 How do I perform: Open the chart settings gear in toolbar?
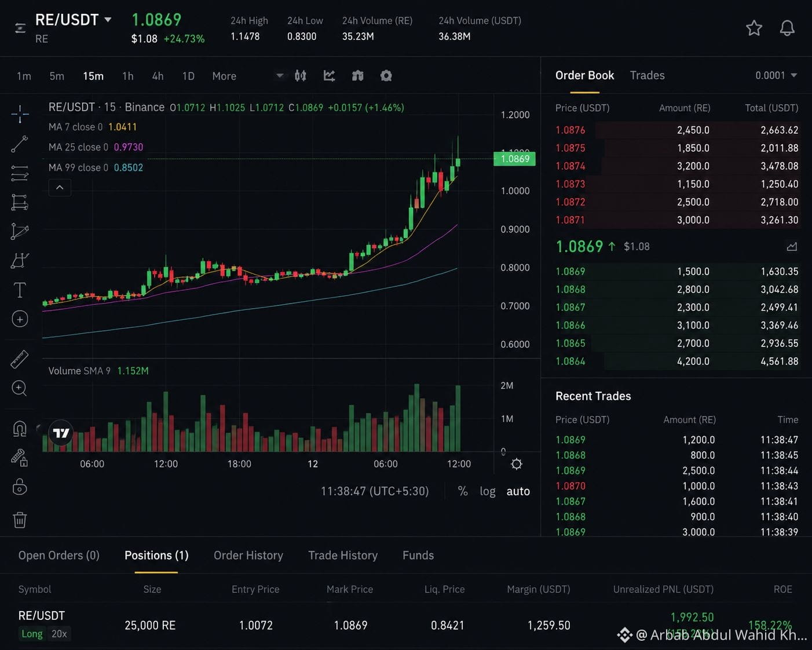coord(386,76)
